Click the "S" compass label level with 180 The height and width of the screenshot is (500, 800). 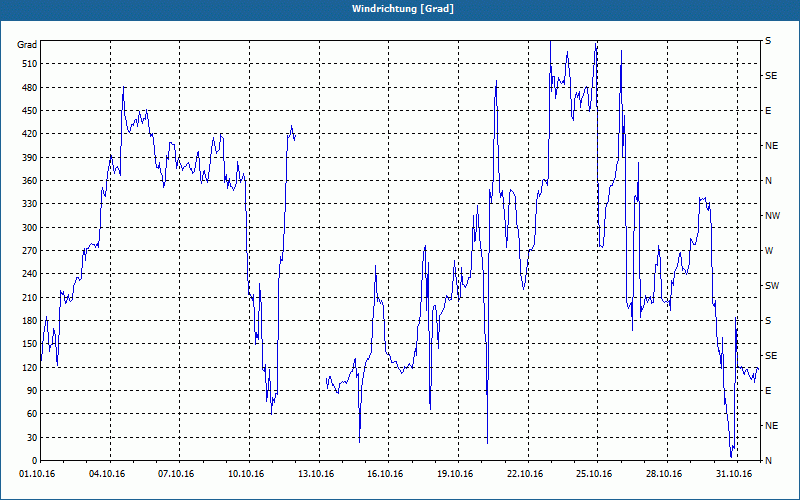(x=768, y=321)
